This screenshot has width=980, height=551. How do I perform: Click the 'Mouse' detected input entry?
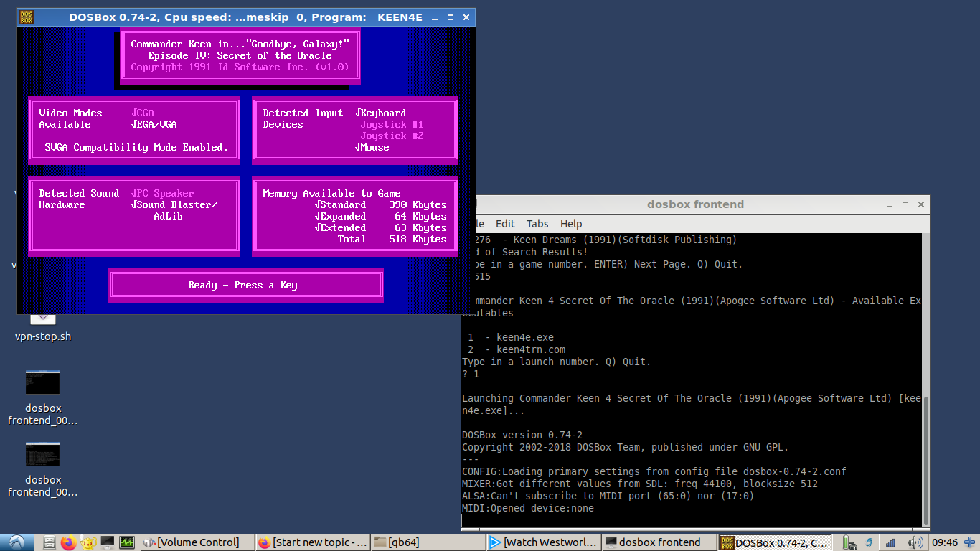(372, 147)
